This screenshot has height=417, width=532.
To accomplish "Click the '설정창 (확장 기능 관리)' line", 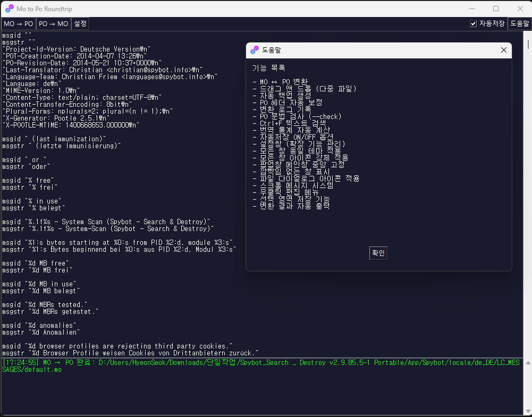I will (x=299, y=144).
